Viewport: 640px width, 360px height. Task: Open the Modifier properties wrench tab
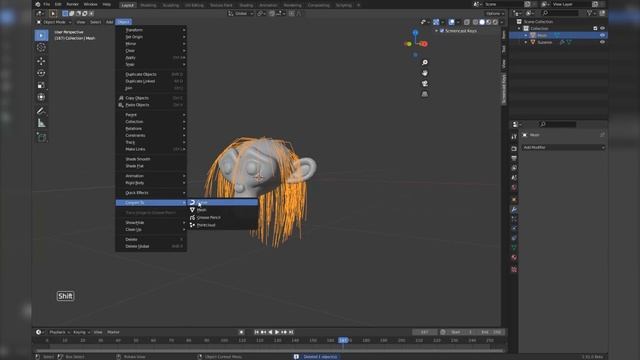(514, 209)
